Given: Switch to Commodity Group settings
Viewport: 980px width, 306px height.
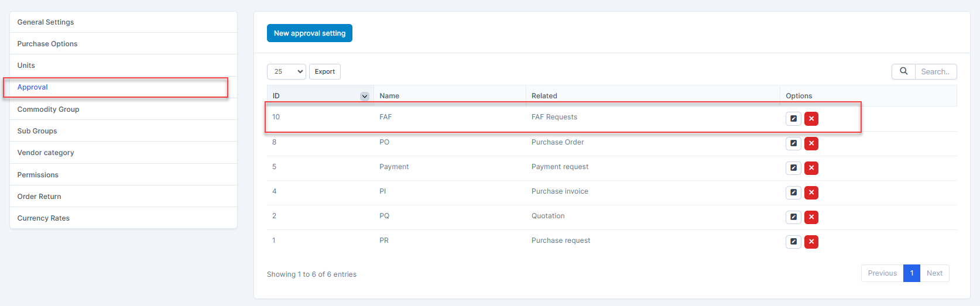Looking at the screenshot, I should pos(48,109).
